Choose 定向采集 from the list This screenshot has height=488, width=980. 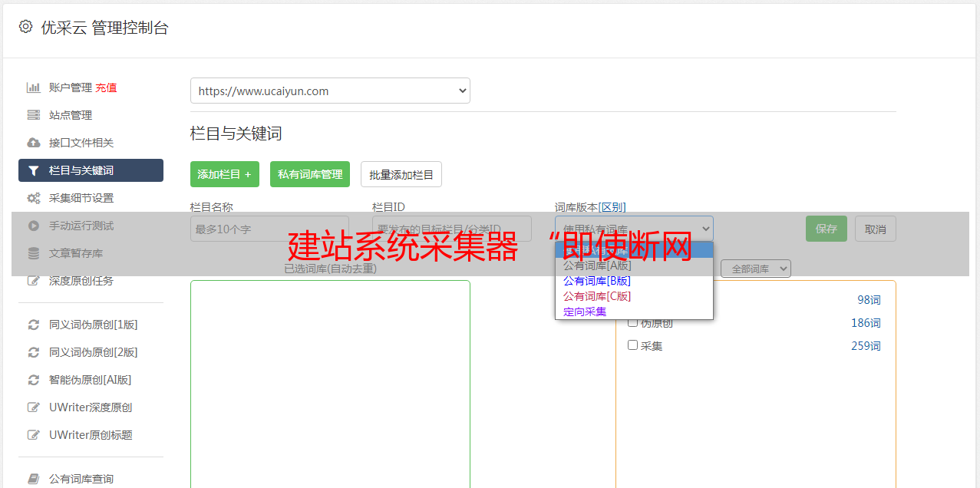[x=634, y=312]
